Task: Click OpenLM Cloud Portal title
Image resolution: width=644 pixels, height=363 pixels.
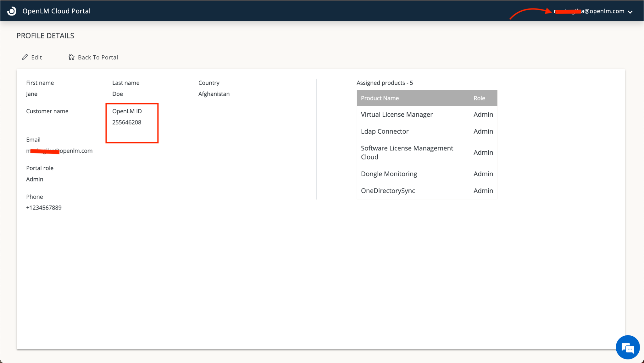Action: [x=56, y=11]
